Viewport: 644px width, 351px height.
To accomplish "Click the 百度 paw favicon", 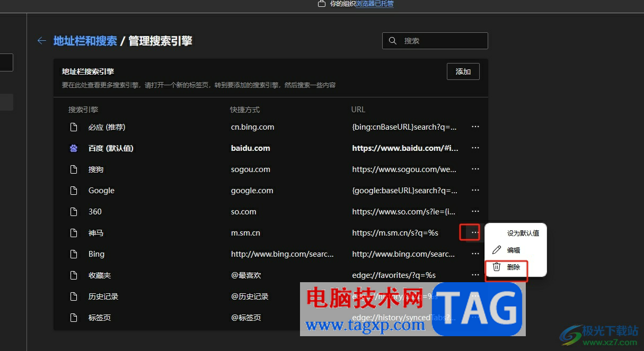I will coord(74,148).
